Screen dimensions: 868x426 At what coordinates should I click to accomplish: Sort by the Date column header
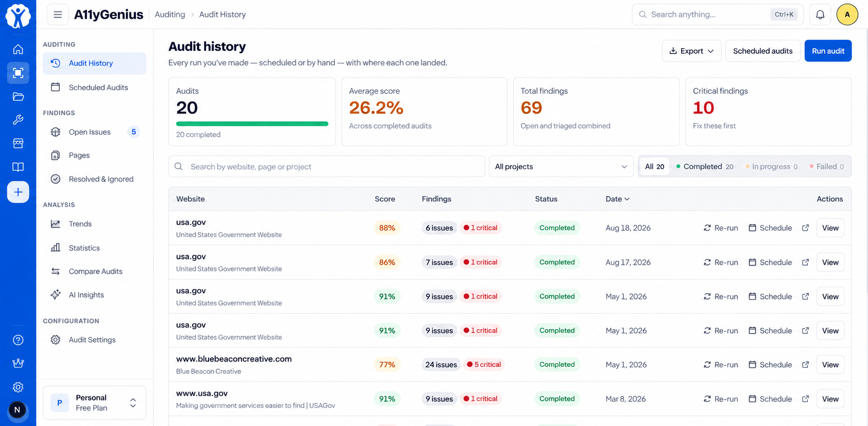coord(617,199)
